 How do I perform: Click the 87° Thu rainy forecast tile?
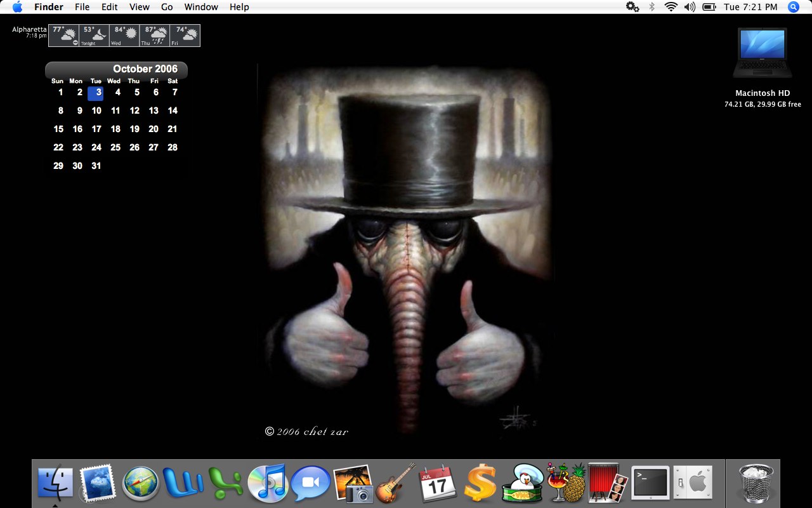coord(155,36)
